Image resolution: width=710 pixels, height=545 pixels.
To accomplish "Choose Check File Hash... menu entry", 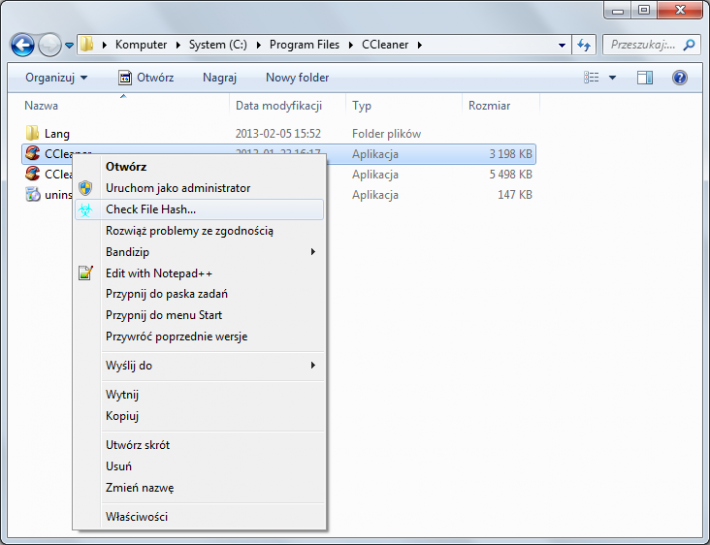I will pyautogui.click(x=199, y=210).
